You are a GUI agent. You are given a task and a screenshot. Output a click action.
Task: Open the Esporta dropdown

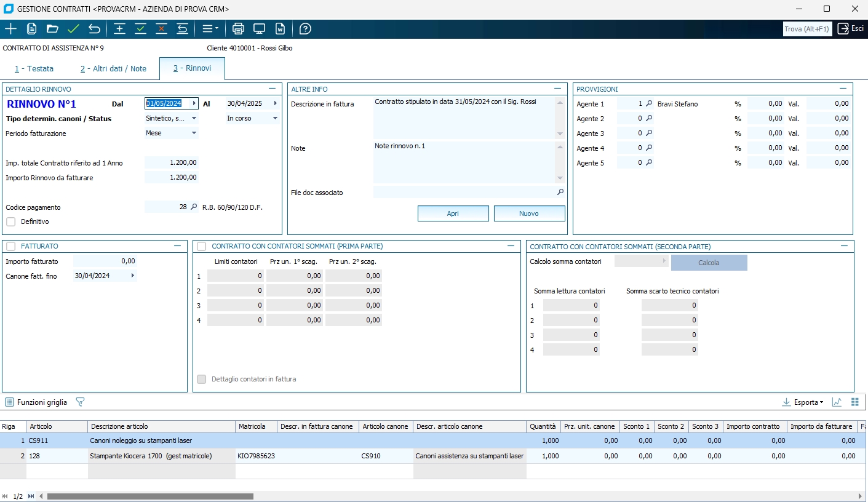point(803,402)
